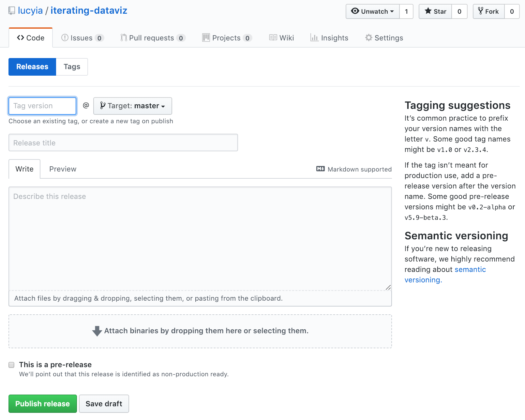Click the Attach files by dragging bar

click(200, 298)
